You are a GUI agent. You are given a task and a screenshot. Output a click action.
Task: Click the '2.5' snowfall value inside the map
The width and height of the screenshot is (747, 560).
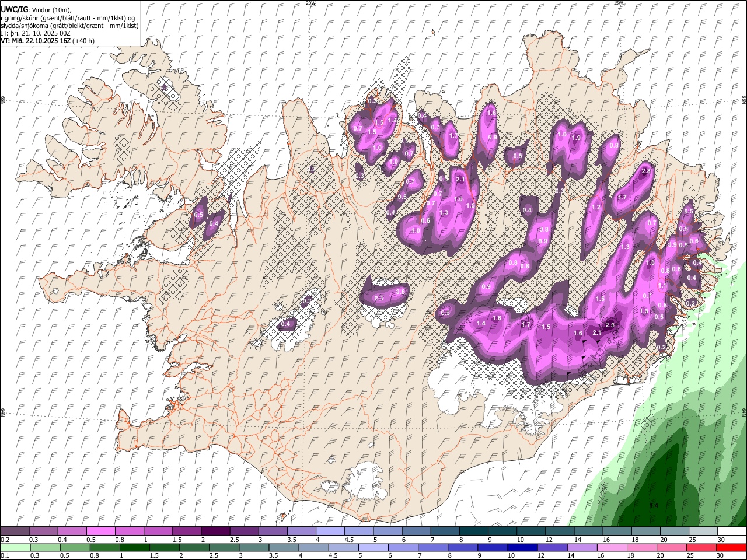click(x=610, y=325)
